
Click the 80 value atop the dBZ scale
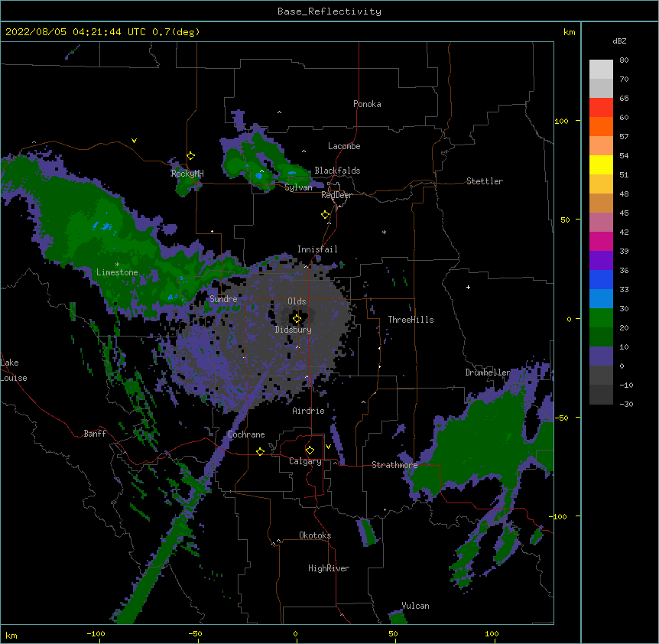click(x=624, y=60)
